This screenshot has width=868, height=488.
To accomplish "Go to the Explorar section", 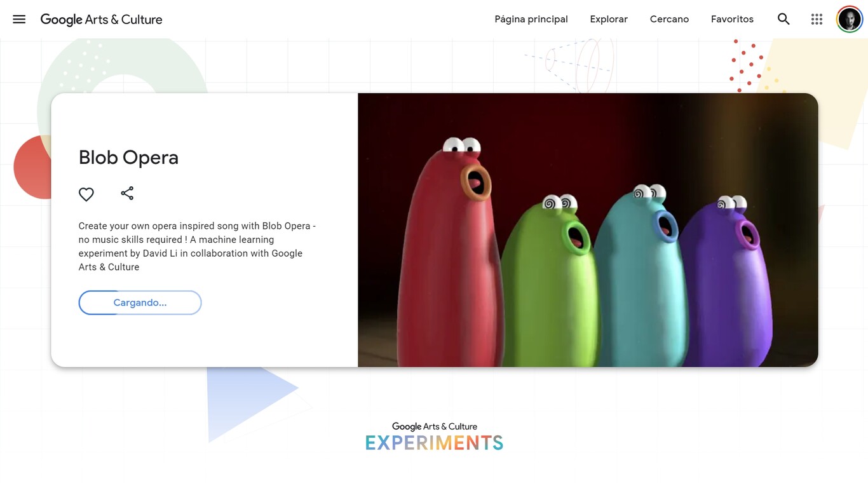I will click(x=609, y=19).
